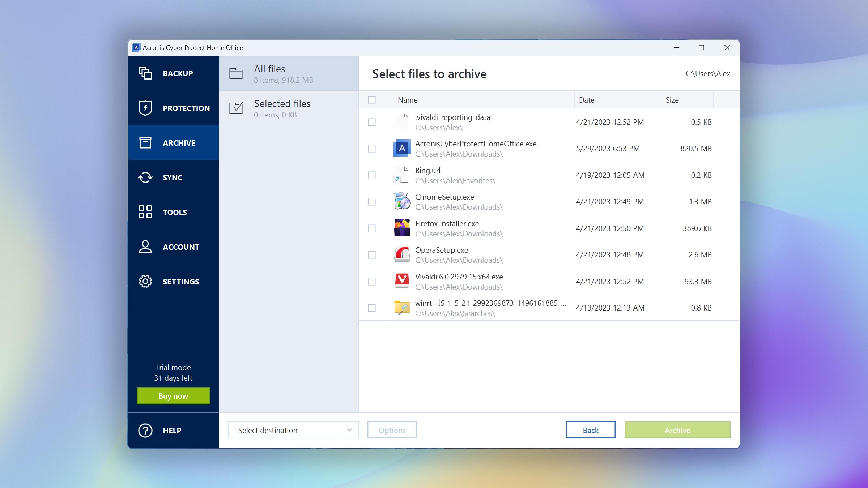Switch to the Selected files tab
The image size is (868, 488).
tap(289, 108)
